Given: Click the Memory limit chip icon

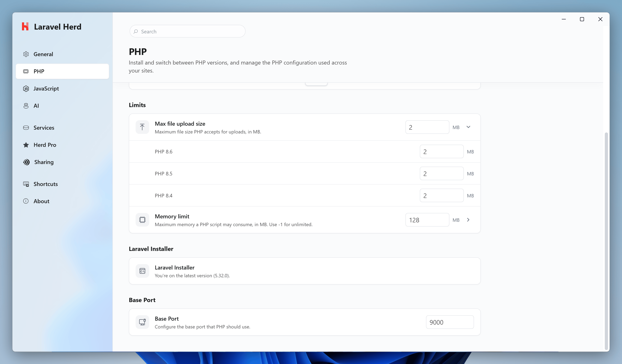Looking at the screenshot, I should click(x=142, y=220).
